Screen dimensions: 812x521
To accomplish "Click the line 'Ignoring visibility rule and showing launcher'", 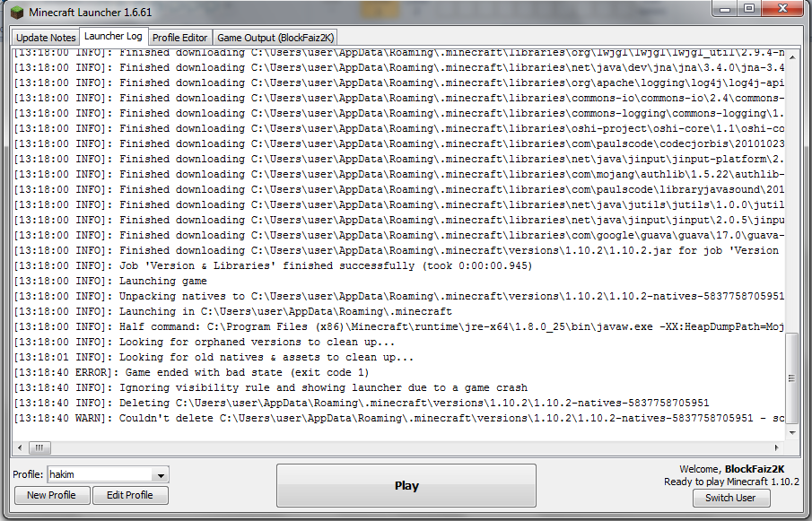I will (x=270, y=388).
